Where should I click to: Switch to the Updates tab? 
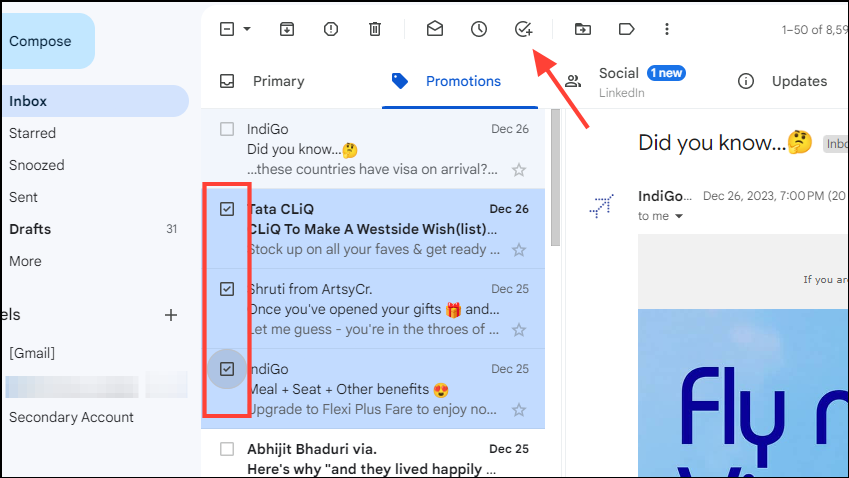783,81
